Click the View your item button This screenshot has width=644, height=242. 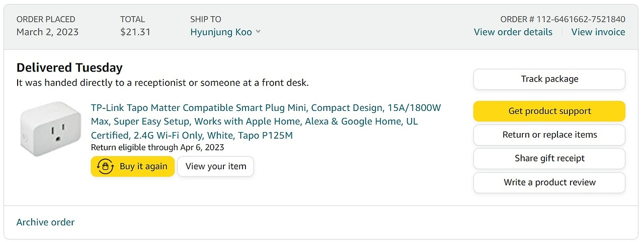pos(216,166)
